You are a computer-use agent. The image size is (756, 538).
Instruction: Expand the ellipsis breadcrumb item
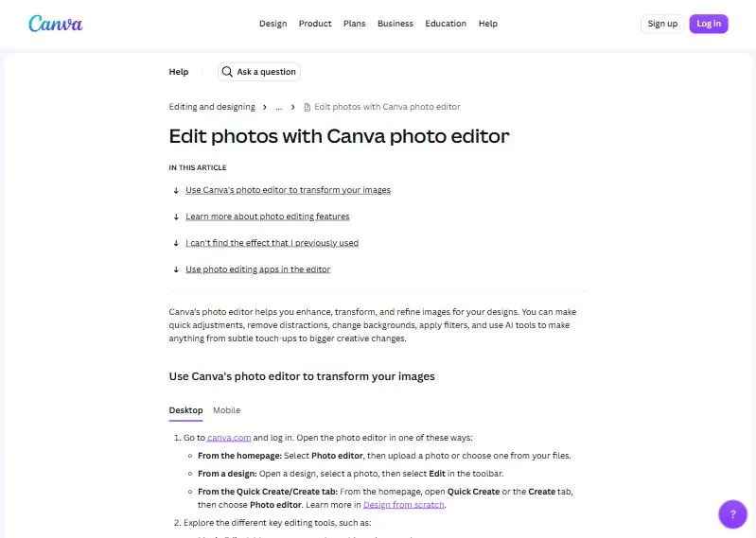tap(279, 107)
